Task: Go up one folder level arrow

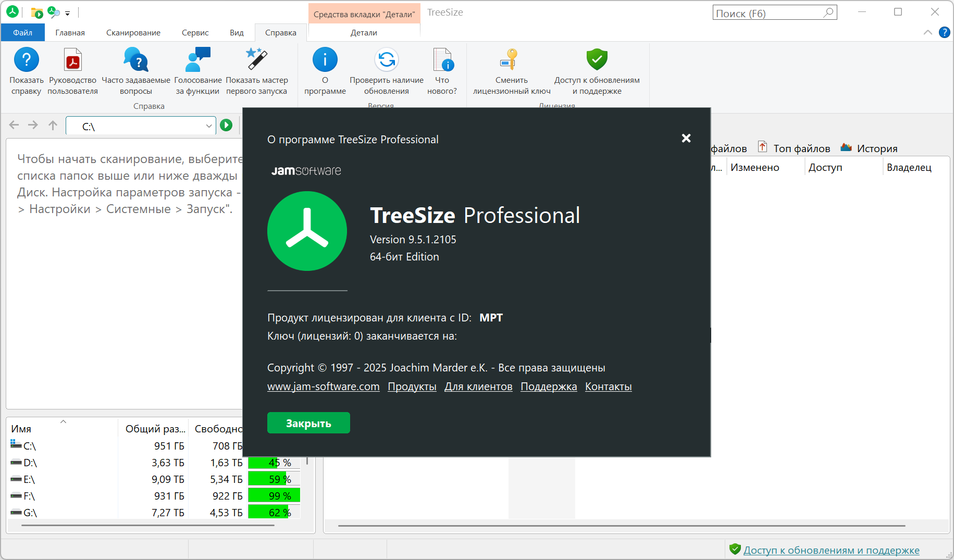Action: pos(53,125)
